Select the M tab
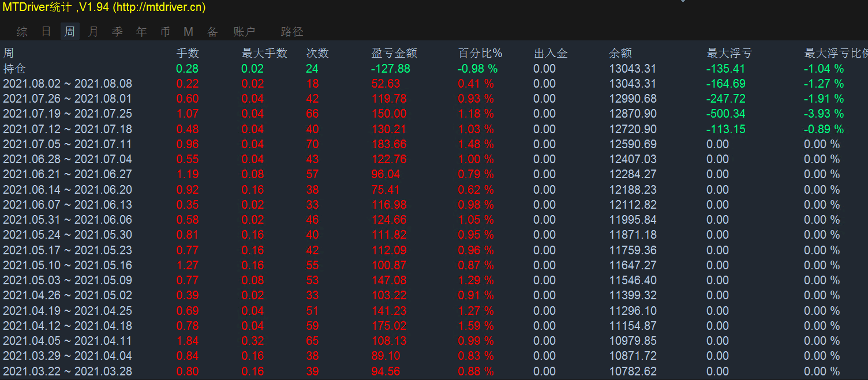The width and height of the screenshot is (868, 380). [188, 32]
